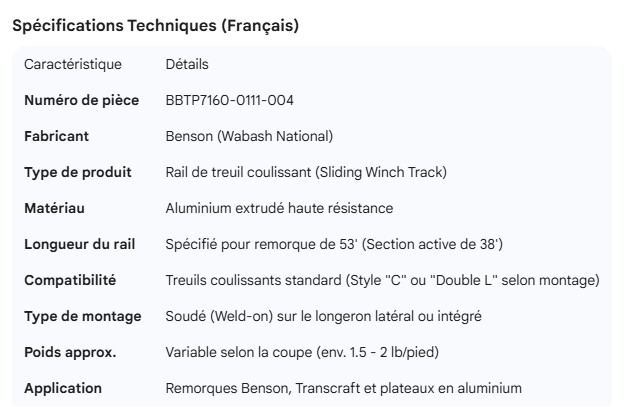Click "Aluminium extrudé haute résistance" cell
The height and width of the screenshot is (407, 624).
279,208
